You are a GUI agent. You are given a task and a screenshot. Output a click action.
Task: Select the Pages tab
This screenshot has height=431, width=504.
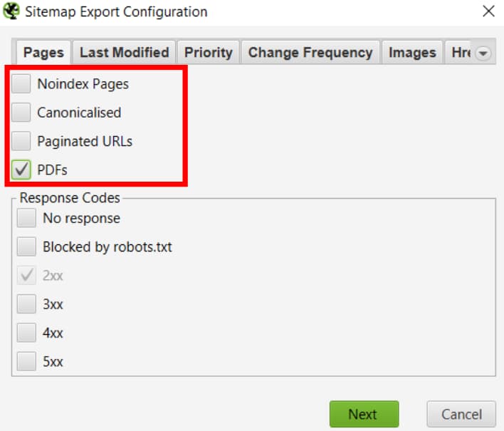43,53
